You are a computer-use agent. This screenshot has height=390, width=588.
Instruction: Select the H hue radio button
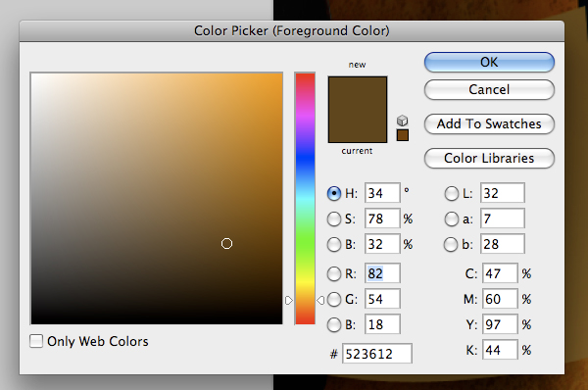point(334,193)
